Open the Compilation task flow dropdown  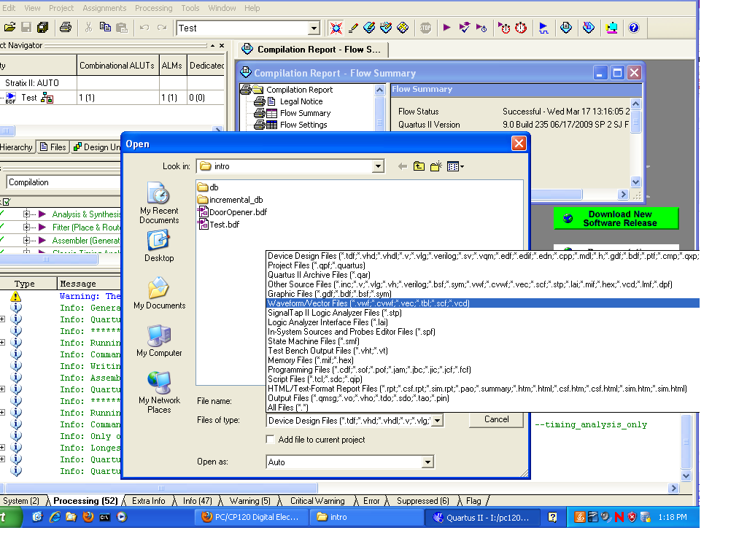(63, 182)
